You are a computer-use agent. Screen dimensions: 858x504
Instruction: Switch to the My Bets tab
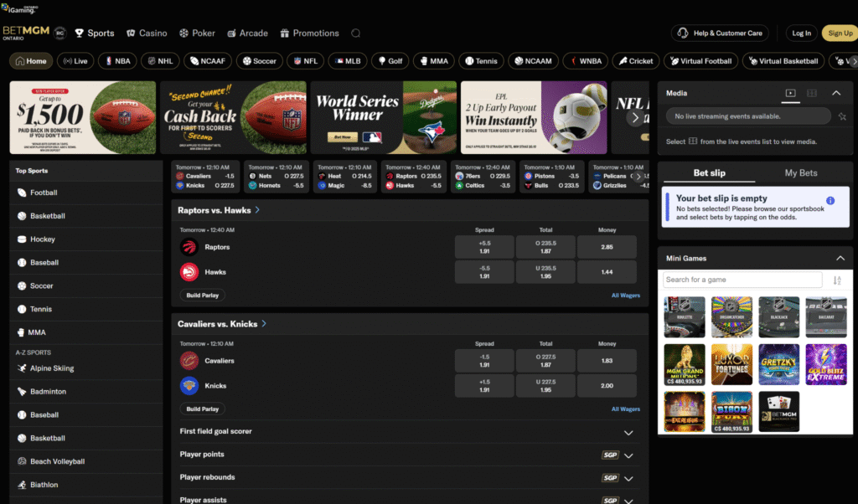pyautogui.click(x=801, y=172)
